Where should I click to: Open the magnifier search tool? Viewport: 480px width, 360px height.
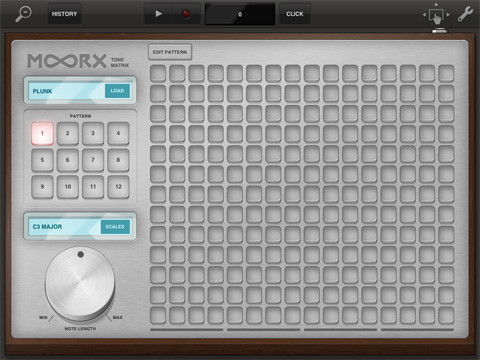[23, 14]
